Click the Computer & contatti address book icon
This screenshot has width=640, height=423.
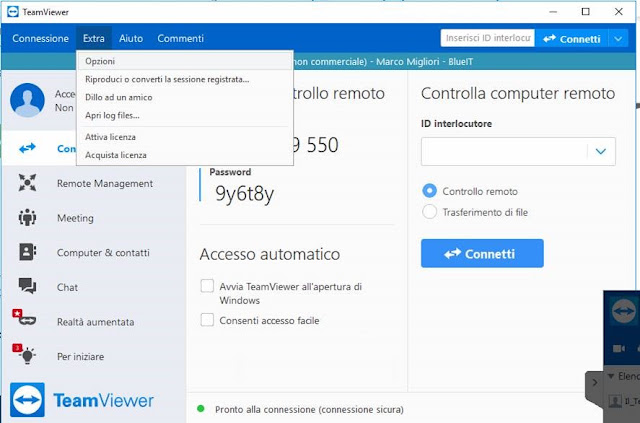(x=27, y=252)
